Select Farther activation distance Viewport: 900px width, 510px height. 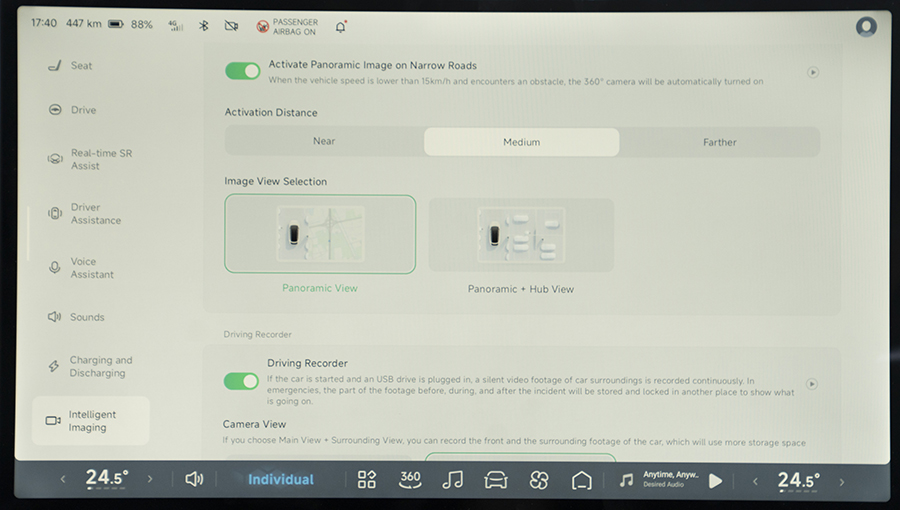pos(719,142)
